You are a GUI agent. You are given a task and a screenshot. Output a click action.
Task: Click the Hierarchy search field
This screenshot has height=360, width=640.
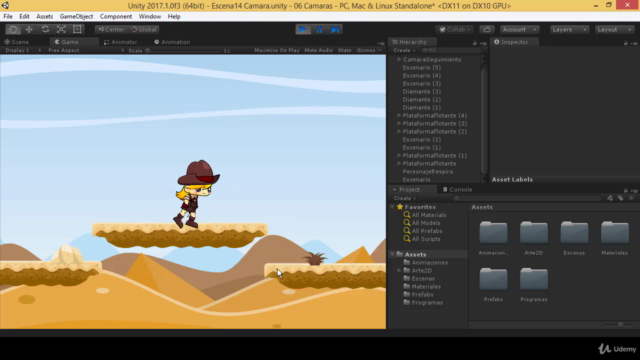(x=451, y=50)
